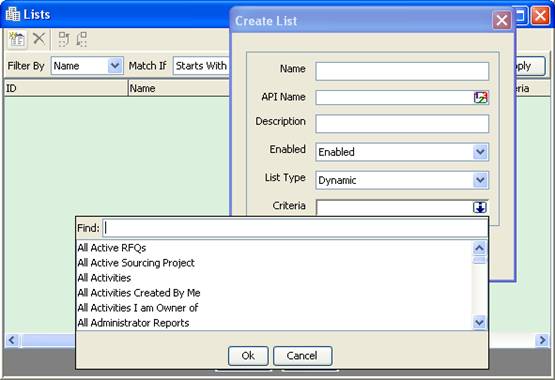Click the API Name generate icon
The height and width of the screenshot is (380, 555).
tap(481, 97)
